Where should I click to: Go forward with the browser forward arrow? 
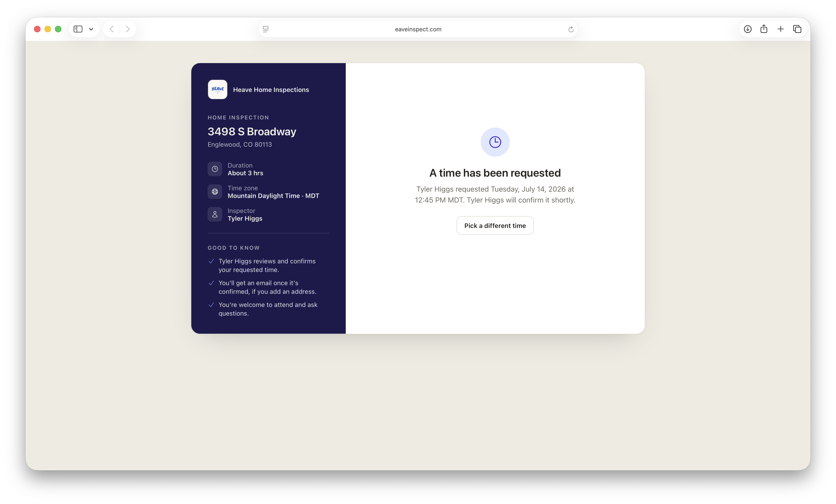(x=128, y=29)
